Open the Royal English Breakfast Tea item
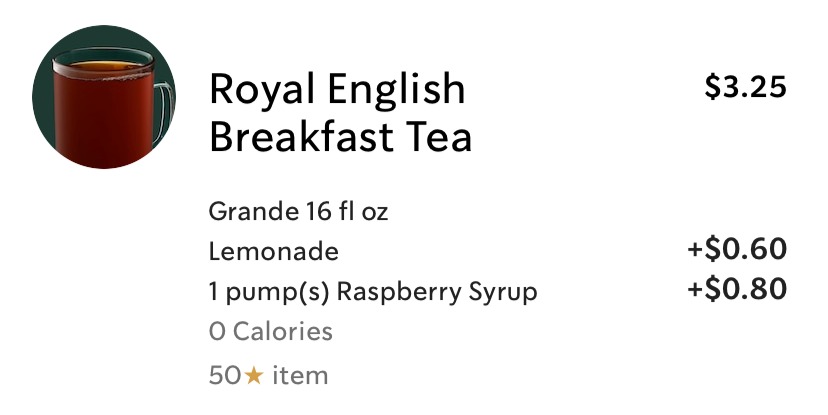 [x=340, y=112]
